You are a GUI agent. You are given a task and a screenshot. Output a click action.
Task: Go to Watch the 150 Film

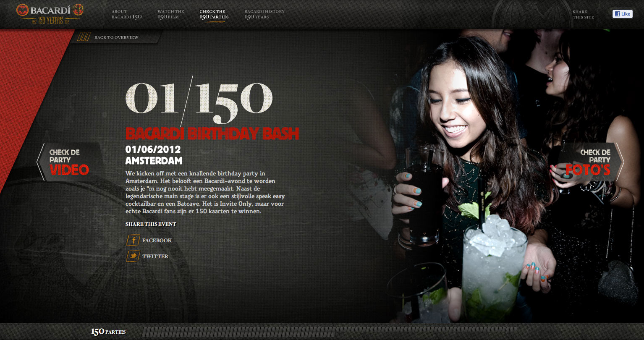click(x=171, y=15)
